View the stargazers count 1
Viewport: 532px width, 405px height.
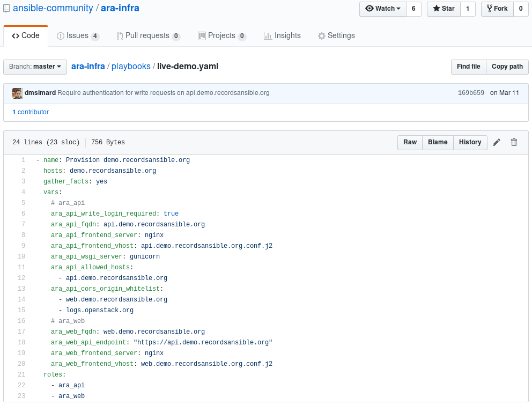468,9
